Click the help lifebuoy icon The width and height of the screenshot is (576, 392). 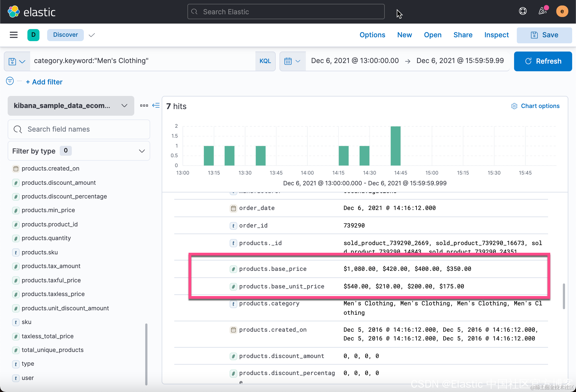pos(523,11)
